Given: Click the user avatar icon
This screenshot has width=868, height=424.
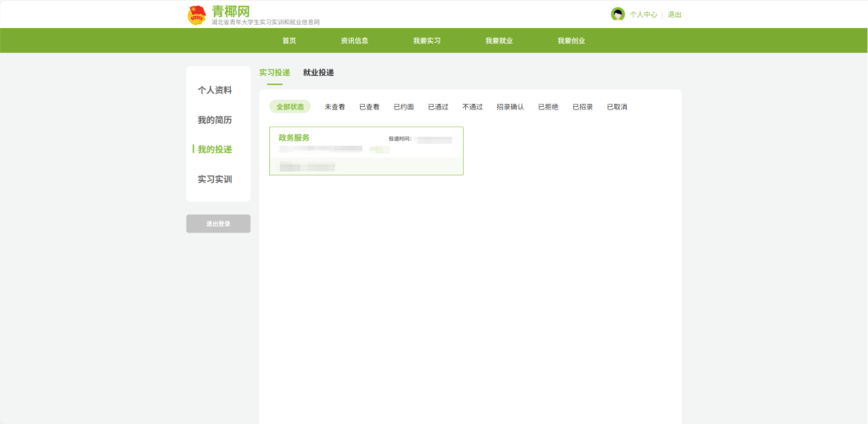Looking at the screenshot, I should (618, 14).
